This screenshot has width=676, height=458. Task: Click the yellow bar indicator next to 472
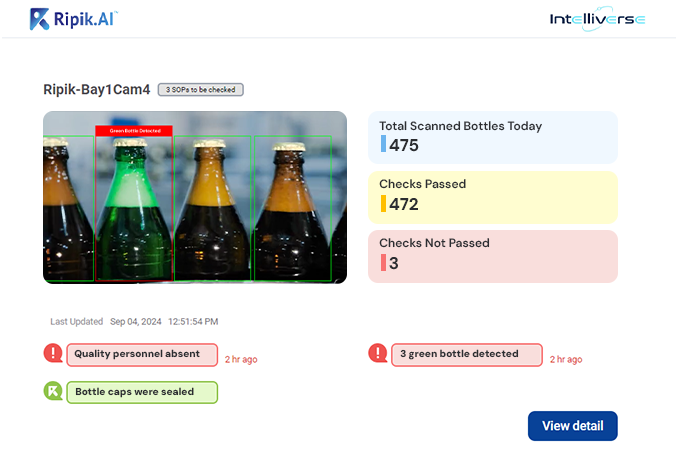383,204
